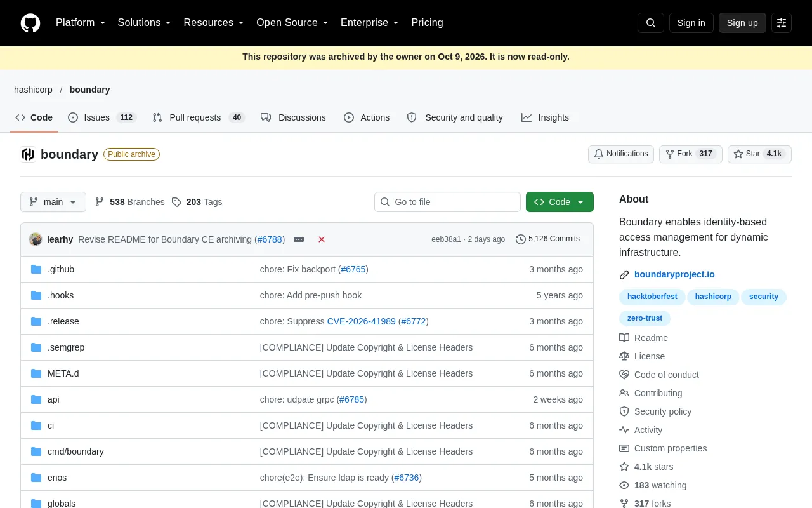Click the .hooks folder icon

(36, 295)
